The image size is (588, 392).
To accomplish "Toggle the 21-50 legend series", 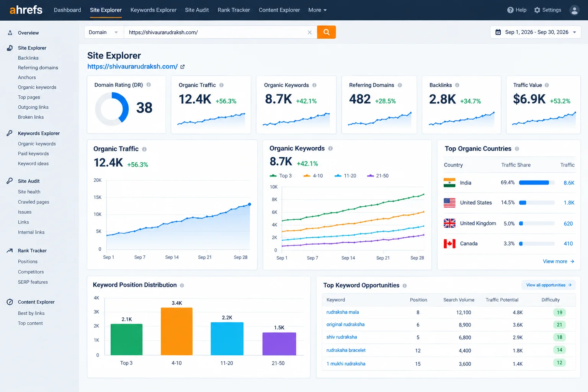I will click(x=378, y=176).
